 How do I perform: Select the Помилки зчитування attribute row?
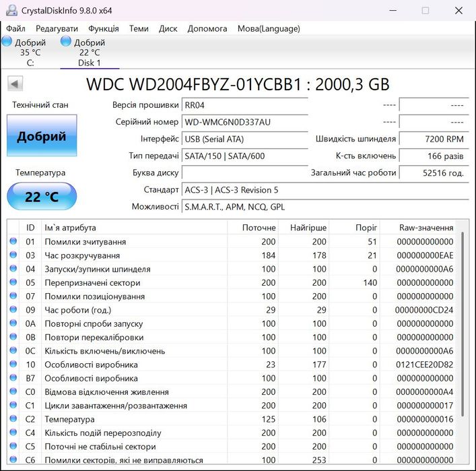coord(232,242)
